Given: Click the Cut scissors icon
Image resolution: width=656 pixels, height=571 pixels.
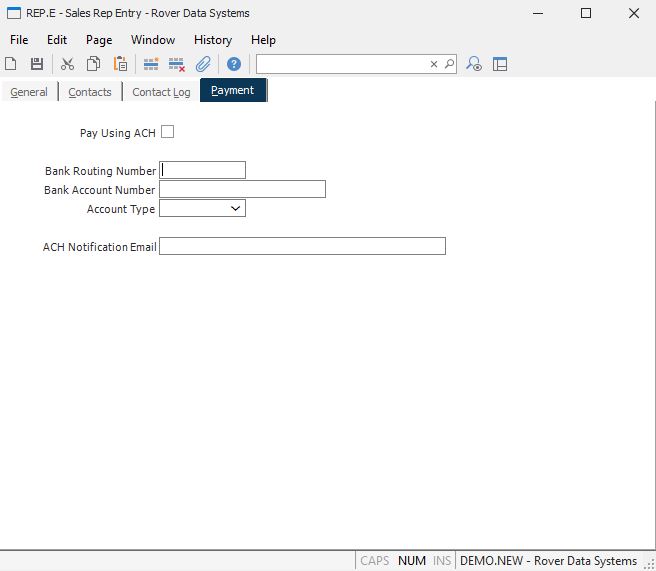Looking at the screenshot, I should point(67,64).
